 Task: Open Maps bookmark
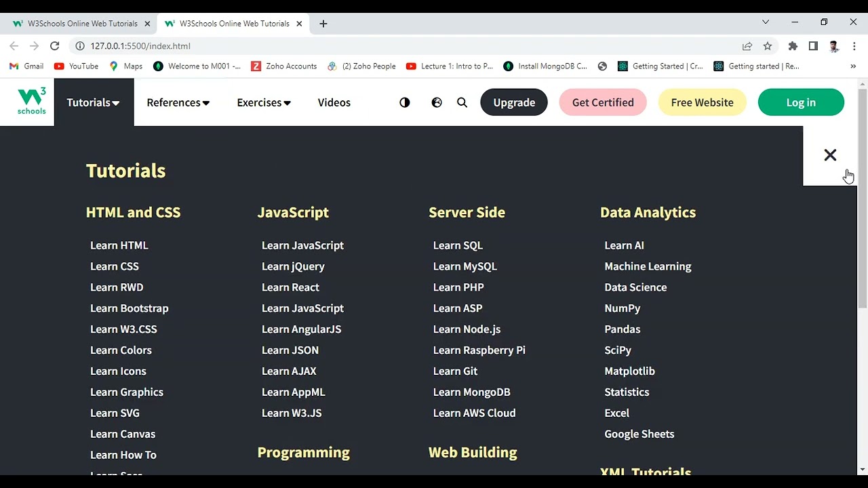(125, 66)
